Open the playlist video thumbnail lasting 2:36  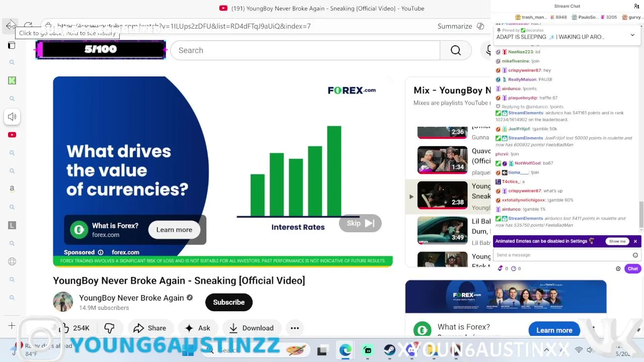click(442, 133)
